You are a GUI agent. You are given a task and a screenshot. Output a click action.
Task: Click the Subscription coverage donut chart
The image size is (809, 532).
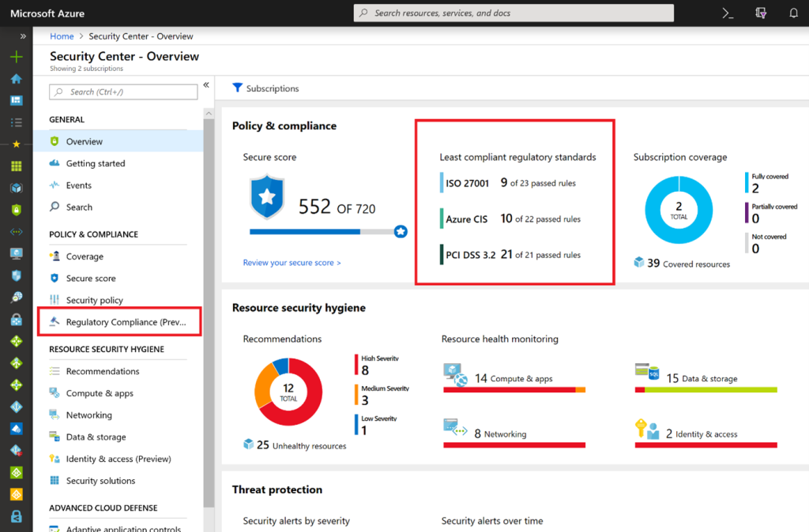click(679, 210)
